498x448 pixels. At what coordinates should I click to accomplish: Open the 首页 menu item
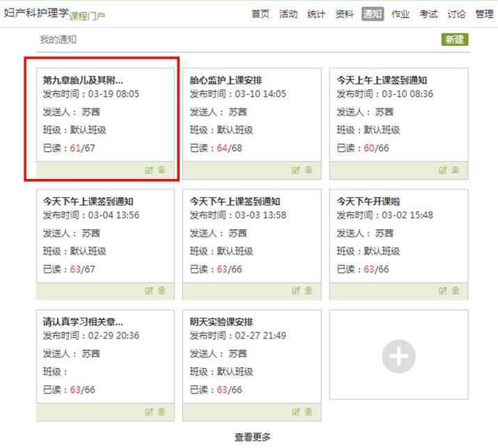pyautogui.click(x=260, y=14)
